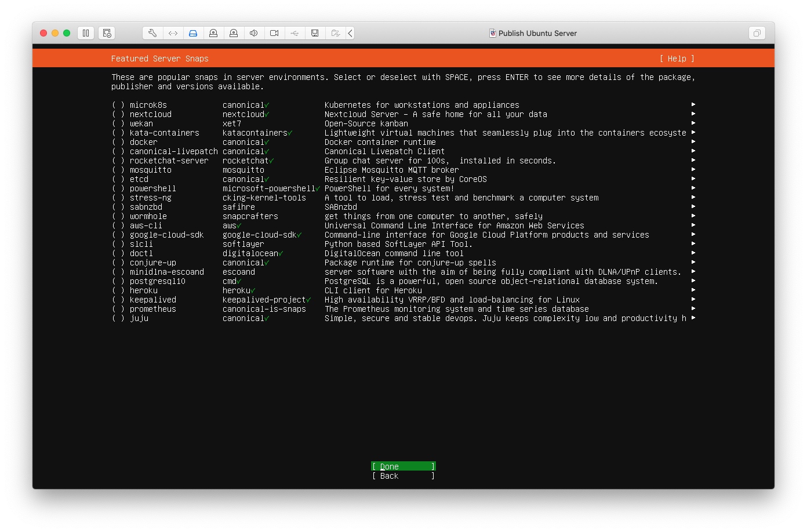Click the slcli snap name
The height and width of the screenshot is (532, 807).
coord(141,244)
